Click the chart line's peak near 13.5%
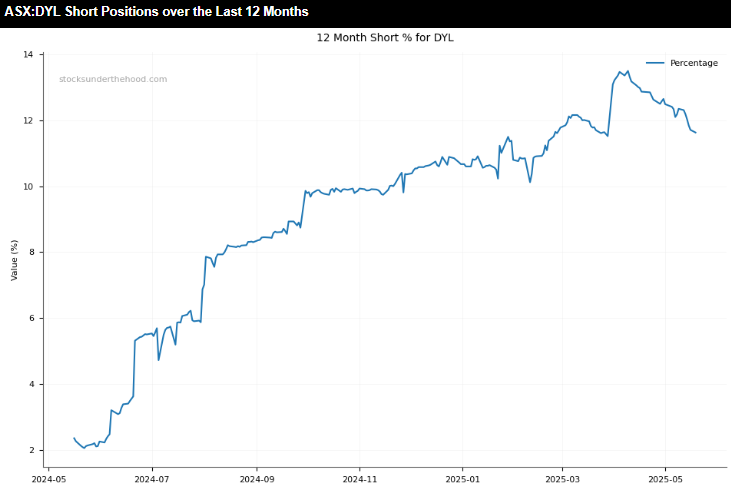Viewport: 731px width, 488px height. [628, 71]
